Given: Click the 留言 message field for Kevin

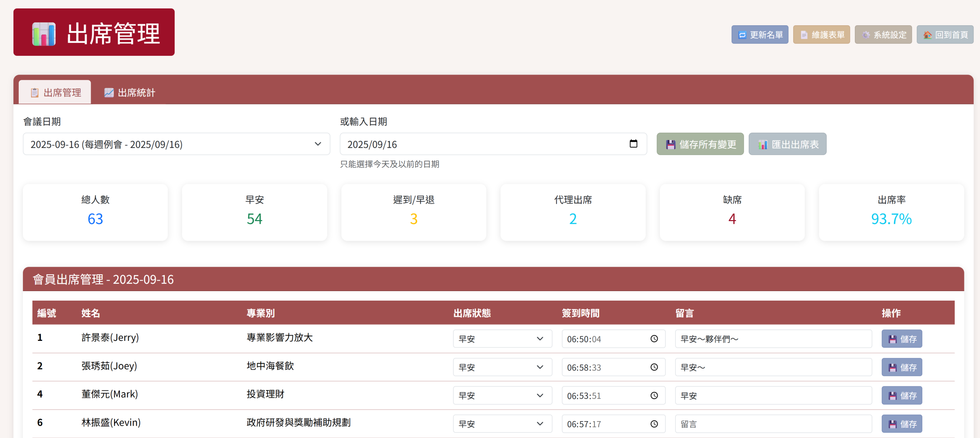Looking at the screenshot, I should point(773,424).
